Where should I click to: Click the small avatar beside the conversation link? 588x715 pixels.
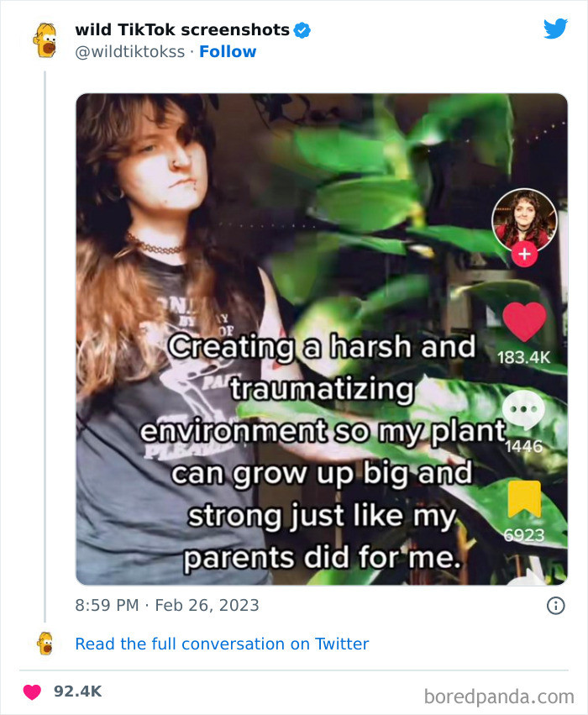pos(45,644)
